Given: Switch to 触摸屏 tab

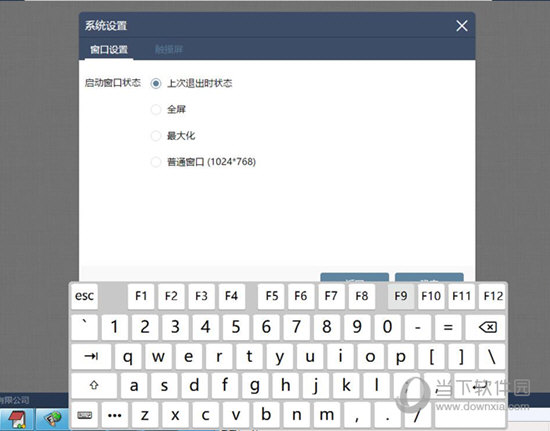Looking at the screenshot, I should (169, 49).
